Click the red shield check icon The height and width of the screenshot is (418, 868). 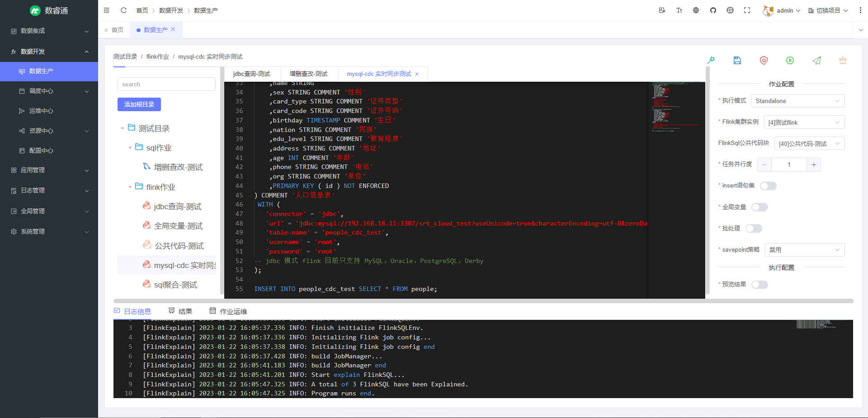(x=764, y=60)
